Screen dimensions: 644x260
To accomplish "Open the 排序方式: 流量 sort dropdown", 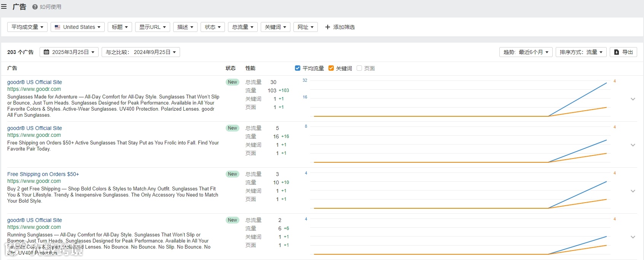I will click(x=581, y=52).
